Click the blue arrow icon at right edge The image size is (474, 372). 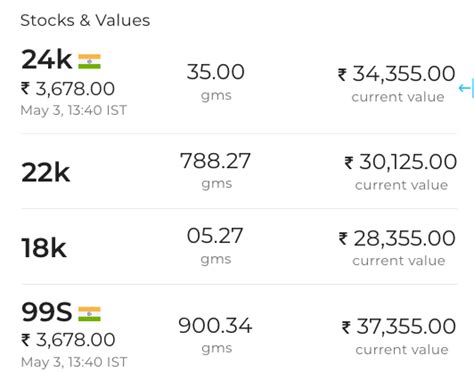[x=466, y=88]
